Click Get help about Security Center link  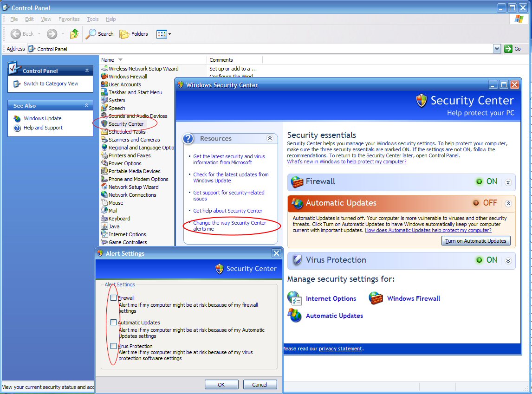click(227, 211)
